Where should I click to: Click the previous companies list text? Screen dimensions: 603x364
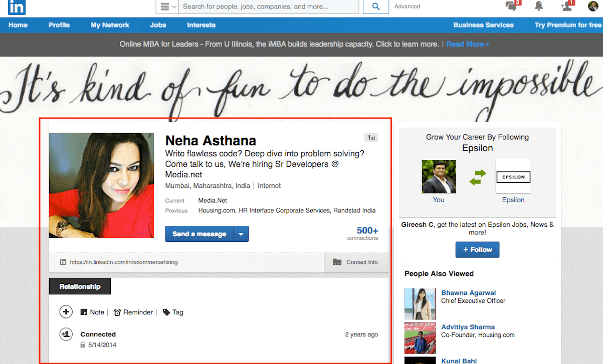(x=287, y=210)
